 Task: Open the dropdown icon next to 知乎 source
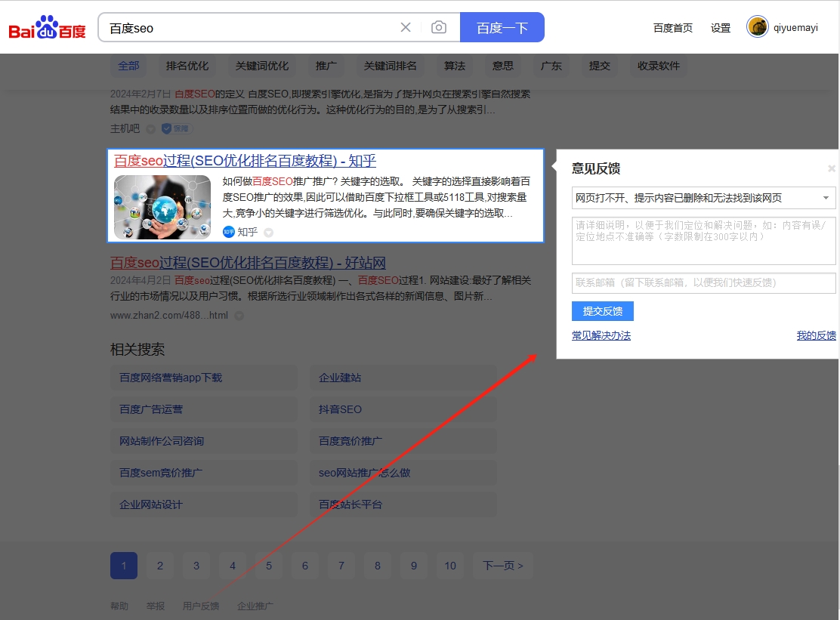269,233
